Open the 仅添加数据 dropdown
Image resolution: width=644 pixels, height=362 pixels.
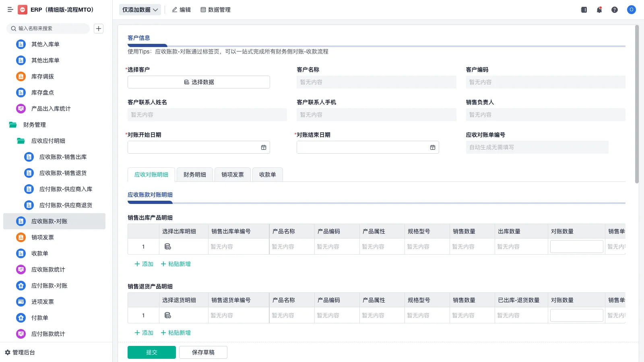[x=140, y=9]
